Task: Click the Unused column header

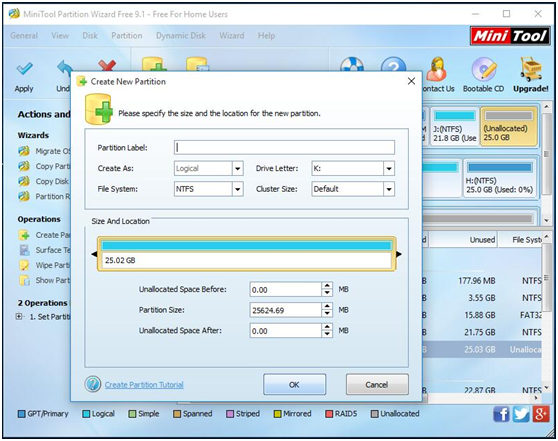Action: point(463,240)
